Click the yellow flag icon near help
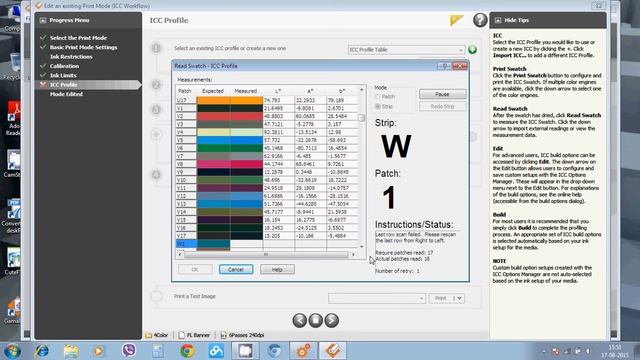The width and height of the screenshot is (640, 360). (456, 20)
